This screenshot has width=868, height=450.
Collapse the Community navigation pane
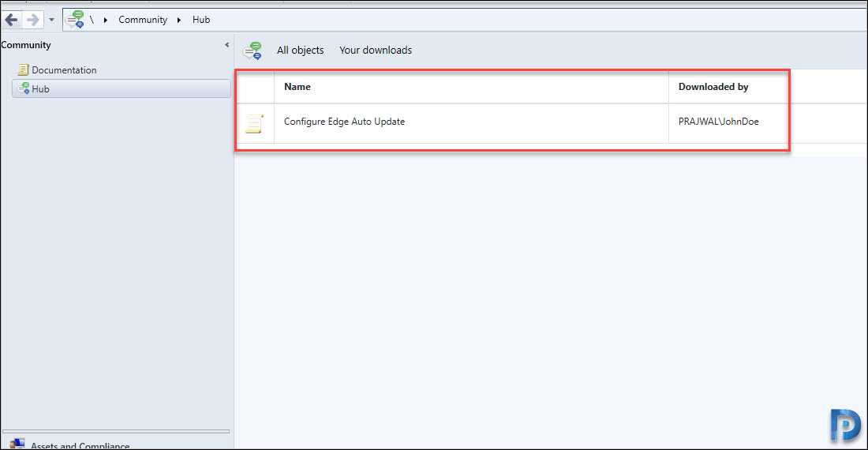(226, 45)
